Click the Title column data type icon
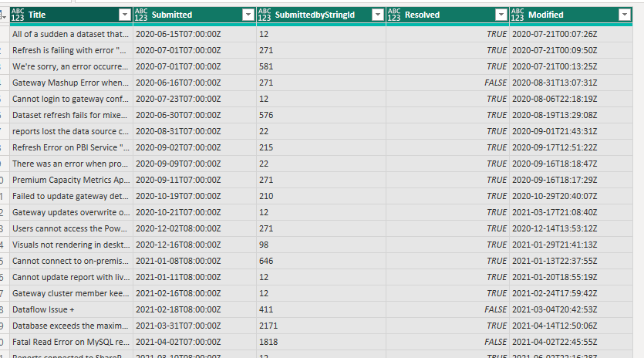Viewport: 644px width, 358px height. coord(18,15)
